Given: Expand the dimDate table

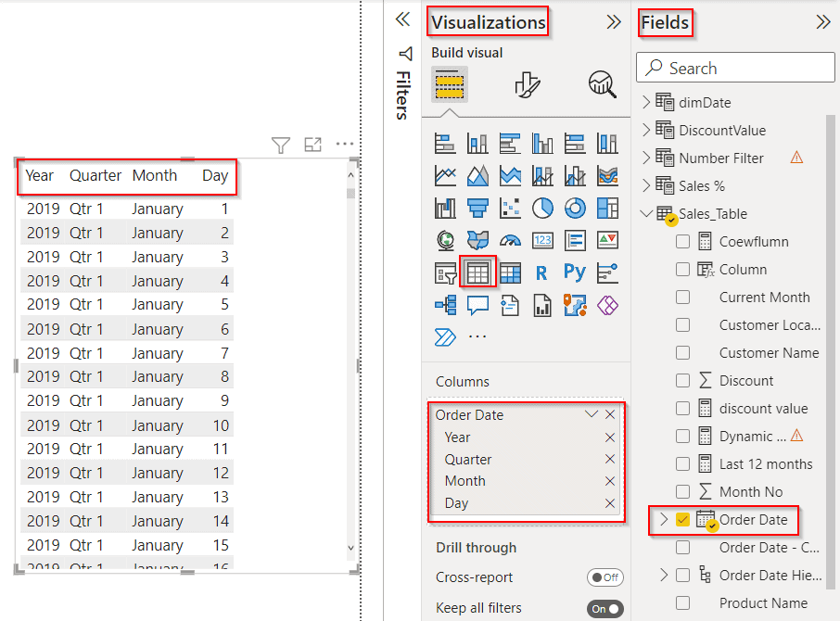Looking at the screenshot, I should tap(646, 102).
